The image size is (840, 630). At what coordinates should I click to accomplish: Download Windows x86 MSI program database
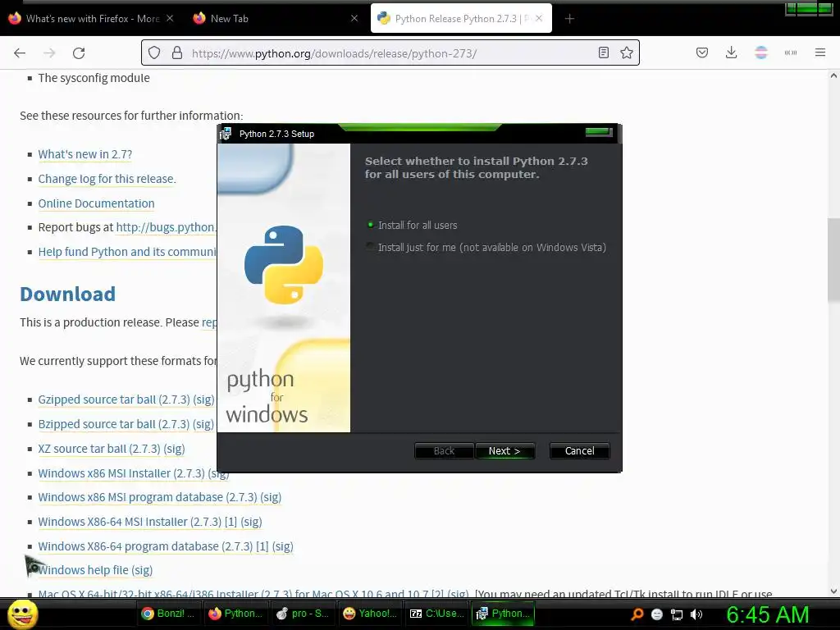coord(148,497)
